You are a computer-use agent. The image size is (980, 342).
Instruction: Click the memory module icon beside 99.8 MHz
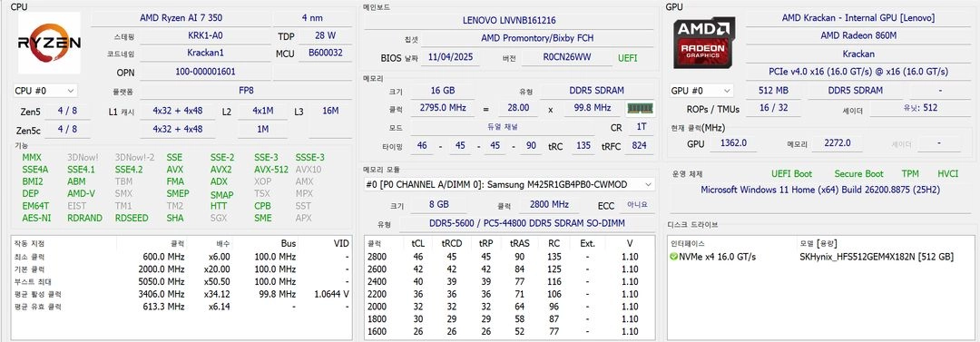coord(640,108)
